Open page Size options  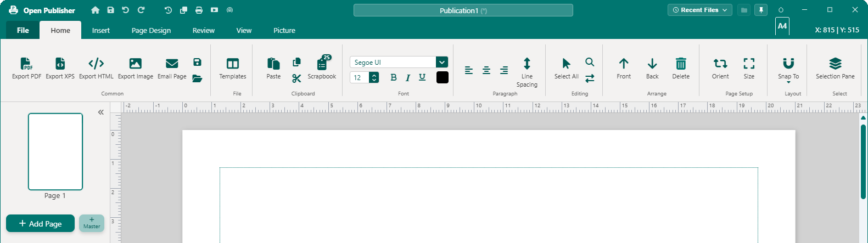pyautogui.click(x=749, y=68)
